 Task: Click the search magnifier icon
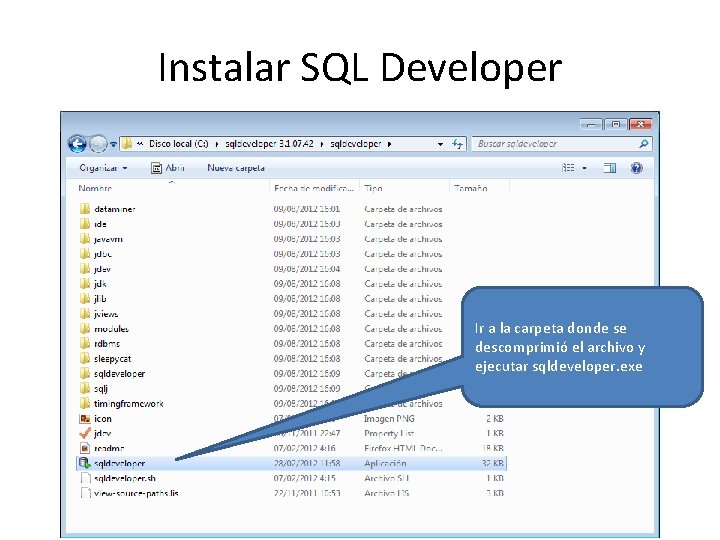644,144
